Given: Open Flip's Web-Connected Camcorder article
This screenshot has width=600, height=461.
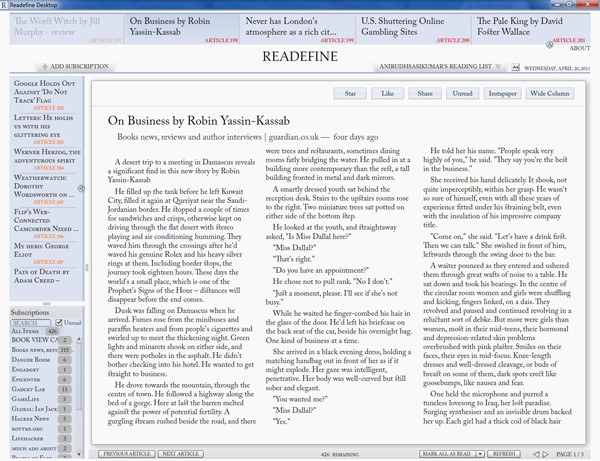Looking at the screenshot, I should pyautogui.click(x=45, y=223).
